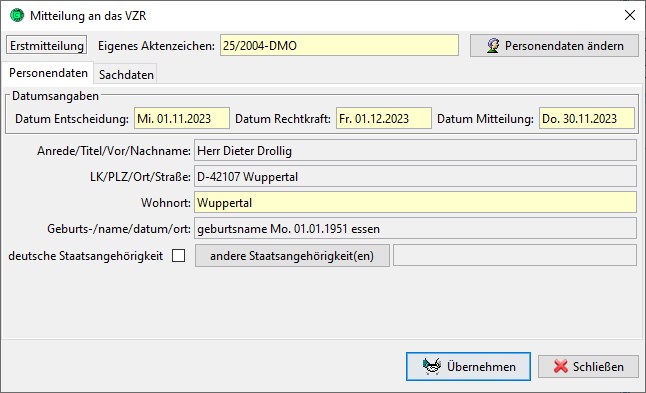Click the Datumsangaben group label
This screenshot has width=646, height=393.
(55, 96)
